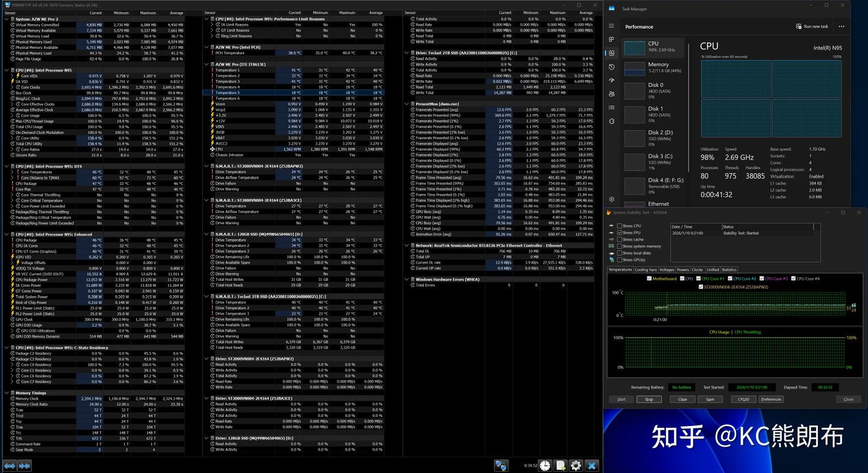This screenshot has height=473, width=868.
Task: Toggle the ST2000VN004 drive temperature checkbox
Action: [x=701, y=287]
